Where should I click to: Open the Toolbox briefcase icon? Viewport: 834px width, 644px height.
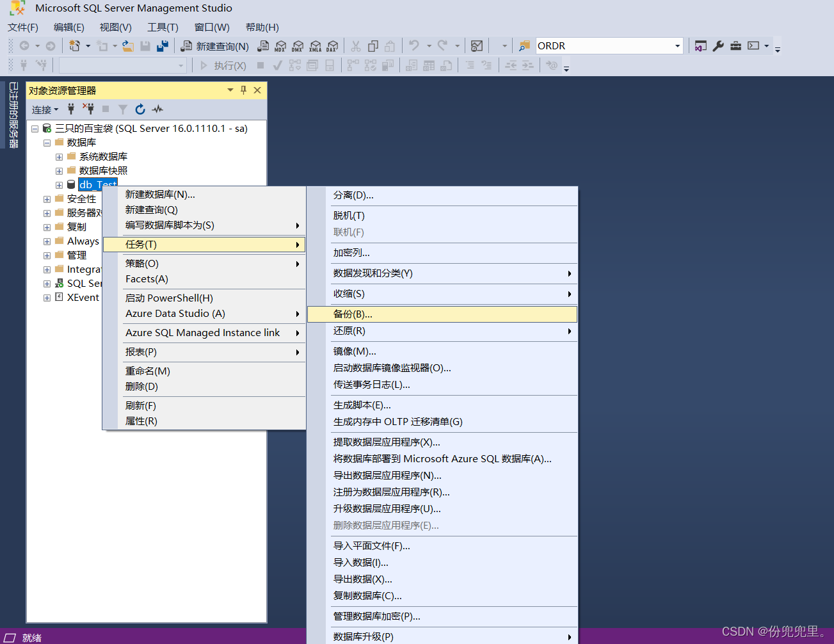coord(735,46)
